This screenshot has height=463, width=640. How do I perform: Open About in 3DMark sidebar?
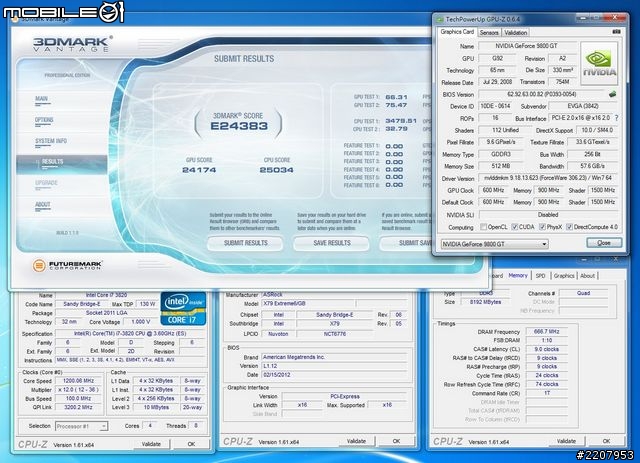tap(42, 206)
